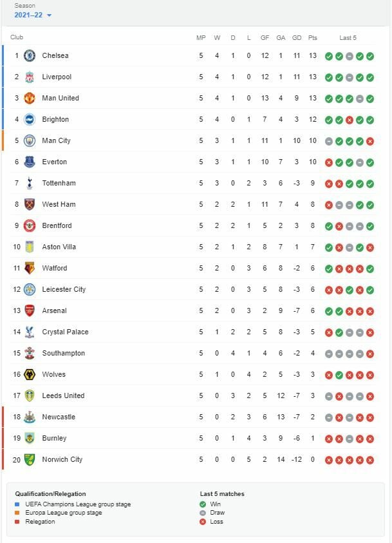Click the Chelsea club crest icon
Screen dimensions: 392x543
30,56
